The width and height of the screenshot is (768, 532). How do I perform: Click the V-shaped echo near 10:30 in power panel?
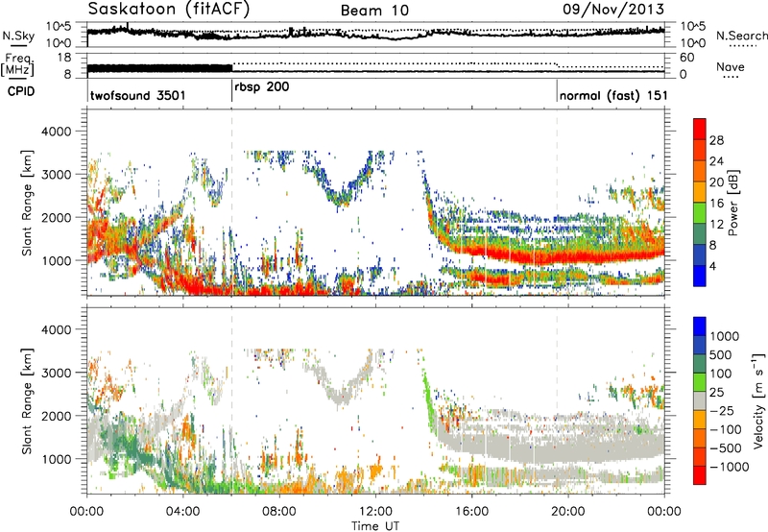(340, 191)
